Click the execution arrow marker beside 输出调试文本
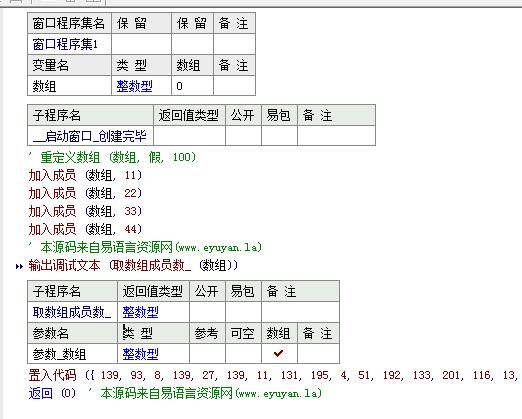 point(19,266)
